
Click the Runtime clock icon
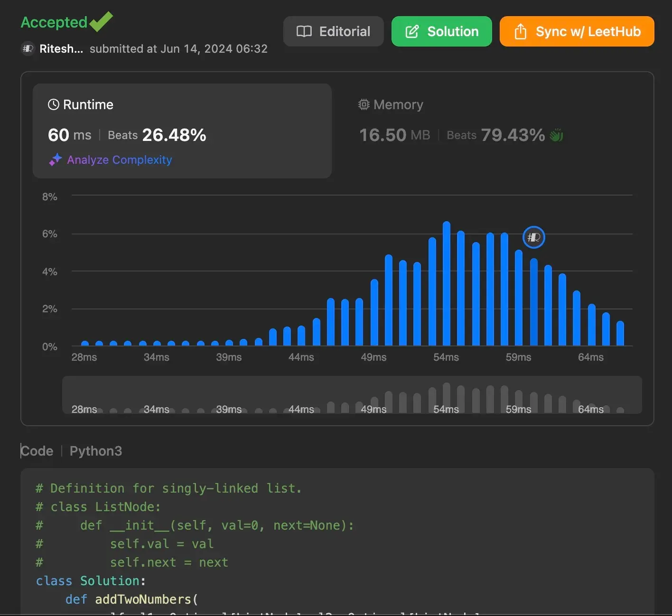[x=54, y=104]
